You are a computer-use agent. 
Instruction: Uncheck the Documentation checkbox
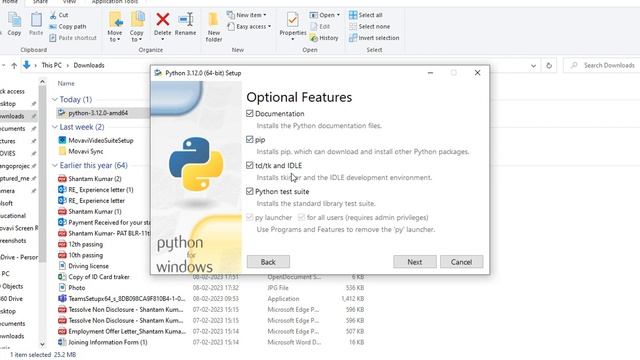click(x=250, y=113)
